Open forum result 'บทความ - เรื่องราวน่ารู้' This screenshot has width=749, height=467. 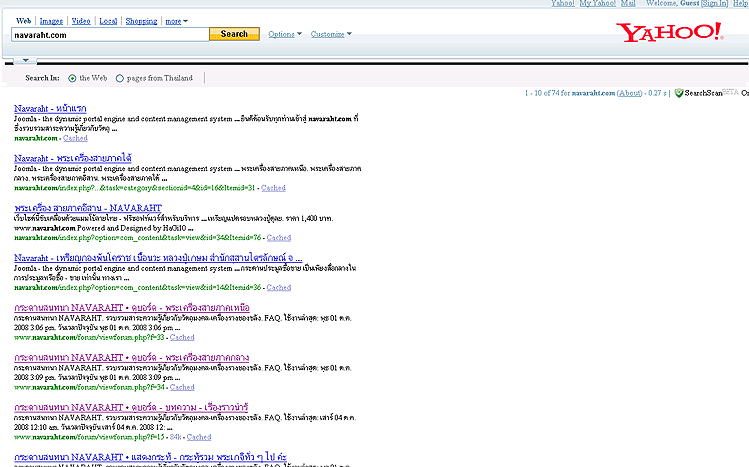click(131, 408)
